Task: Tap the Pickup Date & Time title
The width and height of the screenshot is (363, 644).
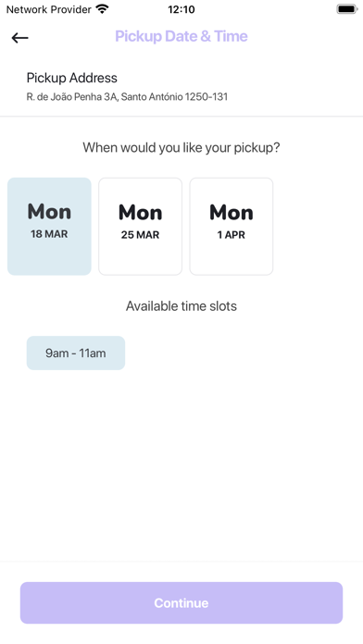Action: pos(181,36)
